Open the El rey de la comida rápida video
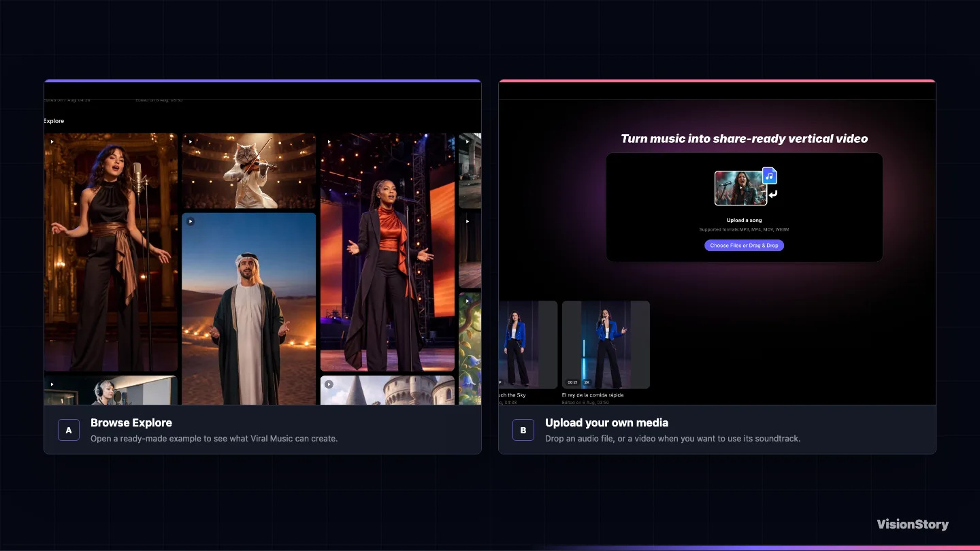 click(x=606, y=345)
